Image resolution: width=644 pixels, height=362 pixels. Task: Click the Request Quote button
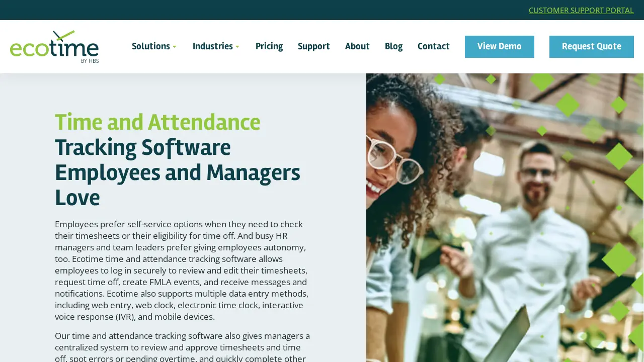pos(592,47)
